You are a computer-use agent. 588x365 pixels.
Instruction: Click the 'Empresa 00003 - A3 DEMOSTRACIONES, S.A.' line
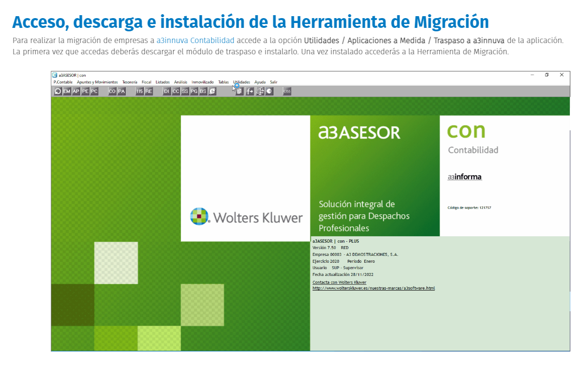(x=355, y=254)
